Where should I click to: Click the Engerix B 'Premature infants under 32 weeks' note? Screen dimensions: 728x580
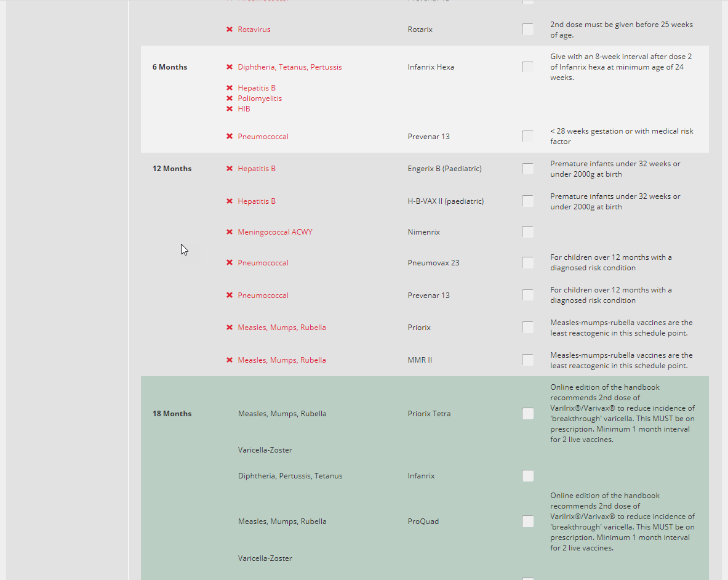615,169
